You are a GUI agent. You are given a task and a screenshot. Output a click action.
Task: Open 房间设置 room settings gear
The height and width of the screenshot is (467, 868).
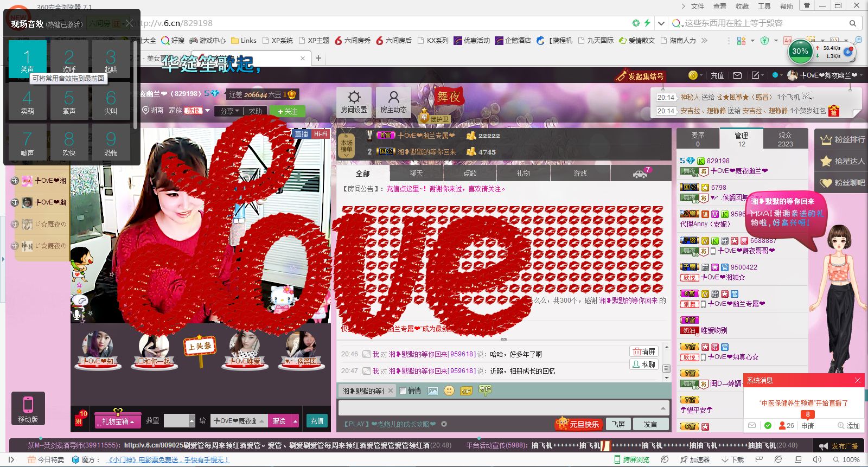[354, 101]
